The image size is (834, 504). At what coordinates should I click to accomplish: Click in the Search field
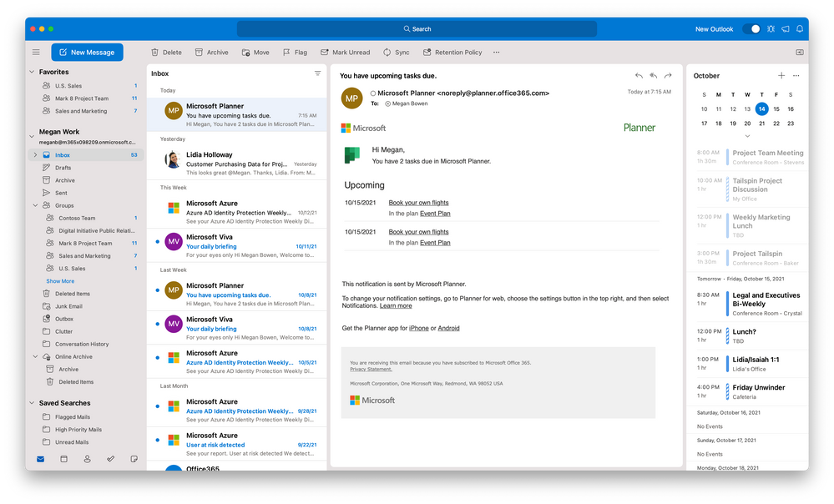click(417, 28)
